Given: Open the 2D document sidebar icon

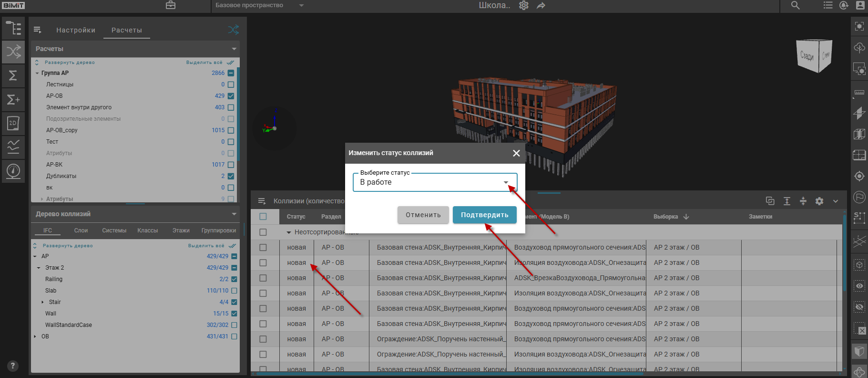Looking at the screenshot, I should coord(13,123).
